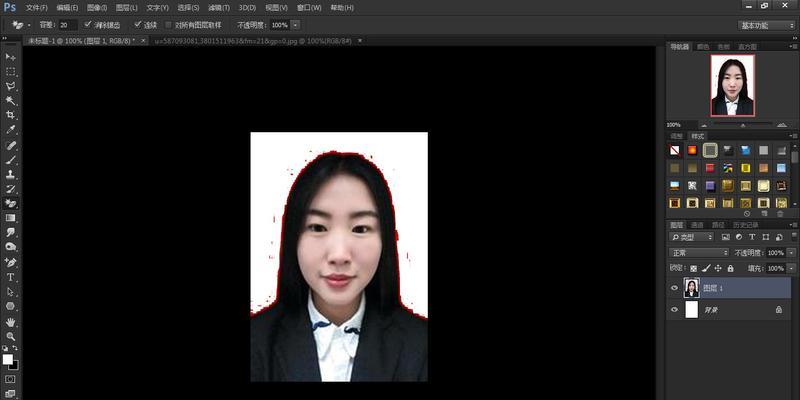This screenshot has height=400, width=800.
Task: Zoom in with large mountains icon in Navigator
Action: [782, 125]
